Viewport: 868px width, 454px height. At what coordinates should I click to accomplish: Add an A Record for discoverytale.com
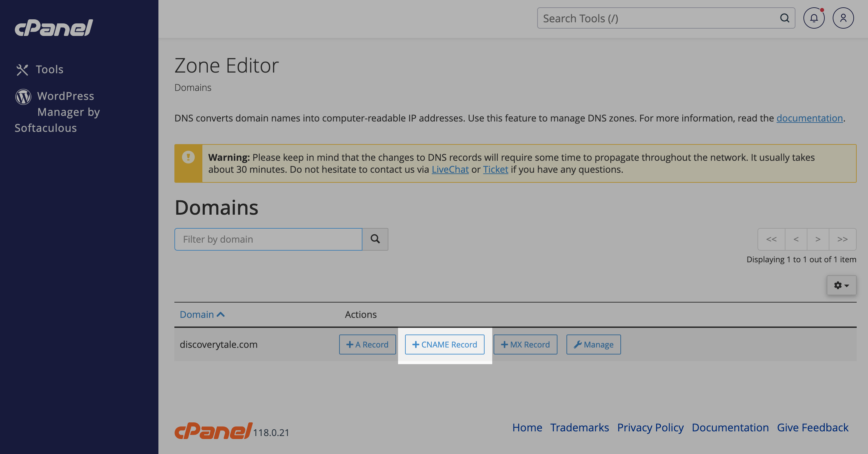click(x=367, y=344)
